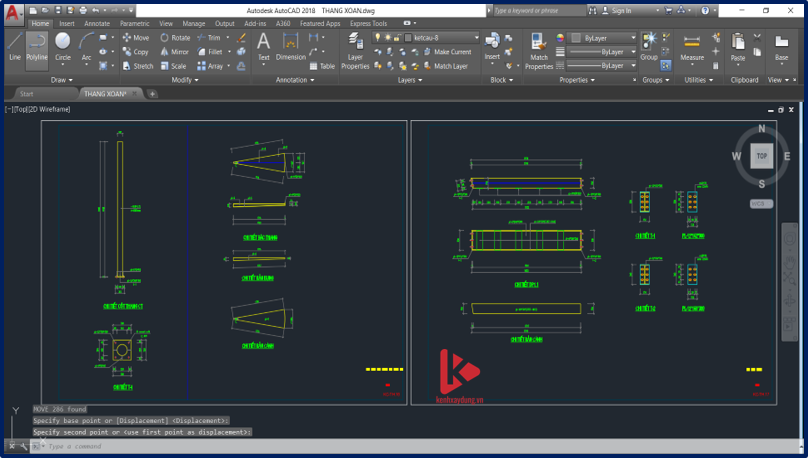This screenshot has width=808, height=458.
Task: Toggle the layer on/off lightbulb icon
Action: tap(377, 38)
